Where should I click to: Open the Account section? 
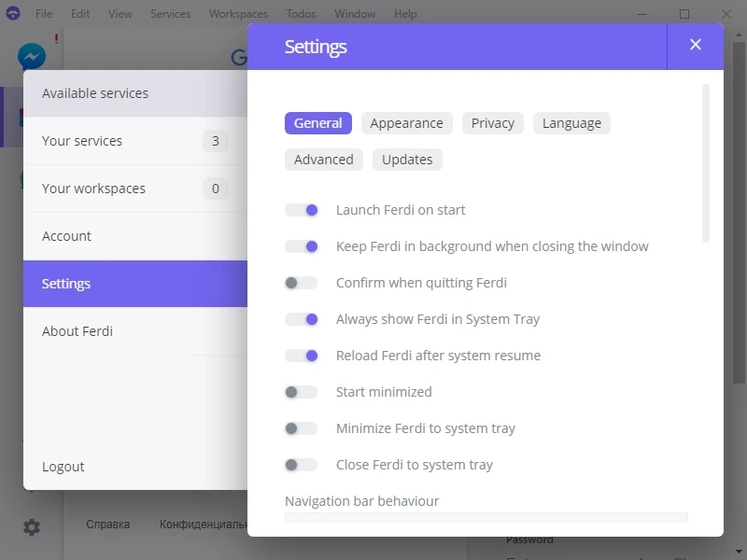(135, 236)
